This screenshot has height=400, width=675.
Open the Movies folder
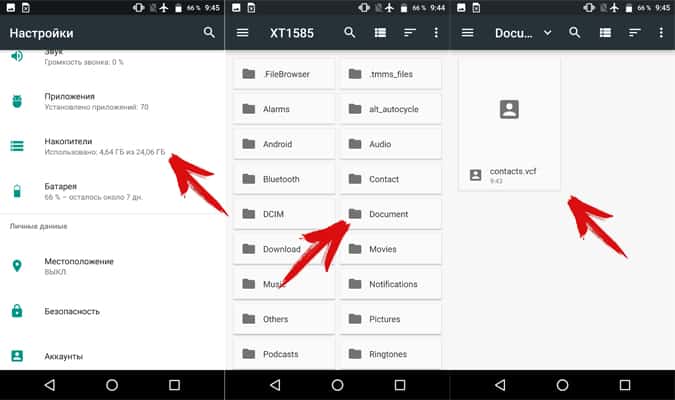390,249
